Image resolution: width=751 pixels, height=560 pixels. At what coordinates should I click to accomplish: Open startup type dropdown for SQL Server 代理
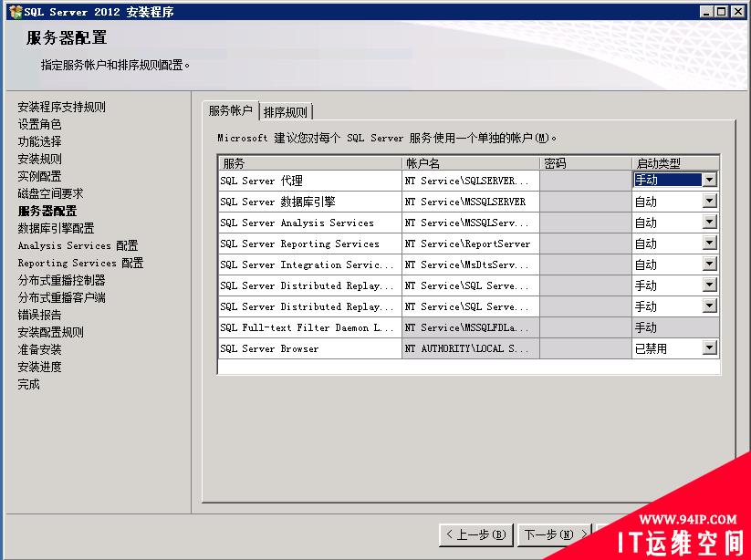coord(709,180)
